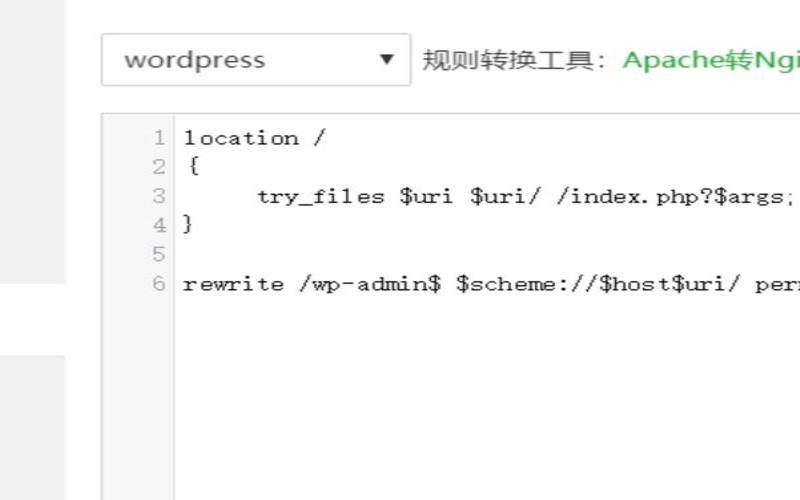The image size is (800, 500).
Task: Click line number 1 in the gutter
Action: [x=159, y=138]
